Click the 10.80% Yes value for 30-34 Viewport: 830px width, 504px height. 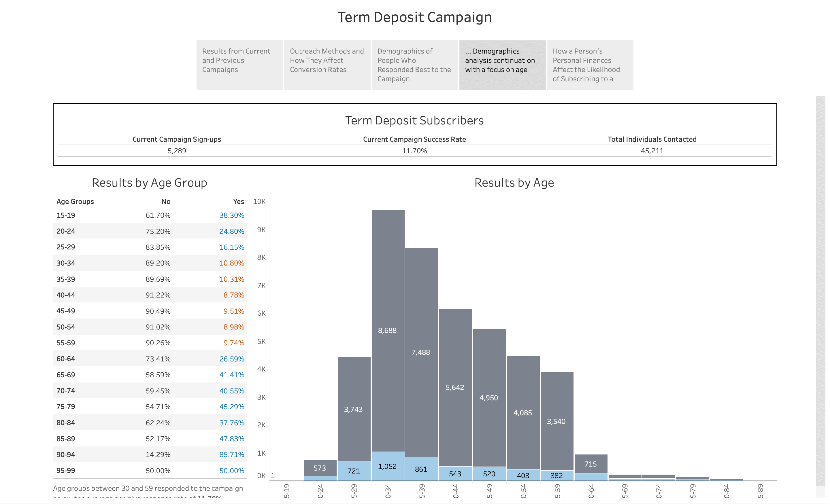click(x=231, y=263)
